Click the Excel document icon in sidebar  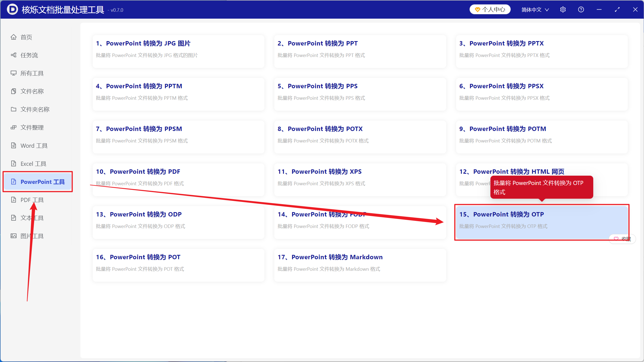[13, 164]
